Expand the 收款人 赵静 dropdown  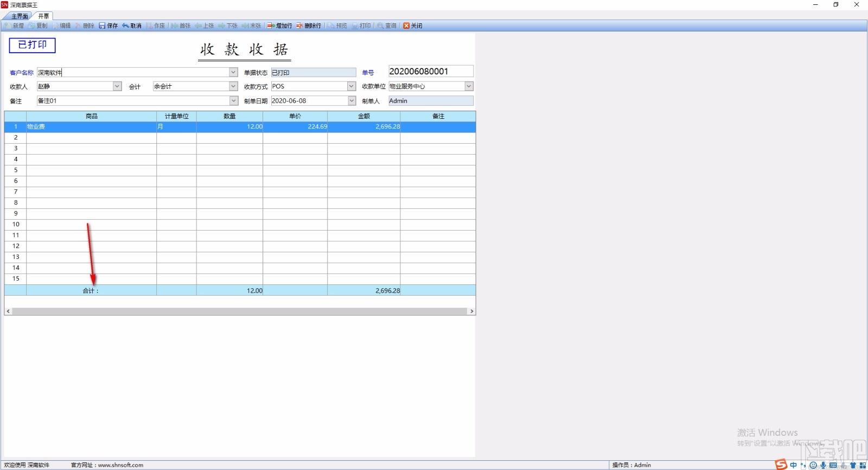coord(117,86)
